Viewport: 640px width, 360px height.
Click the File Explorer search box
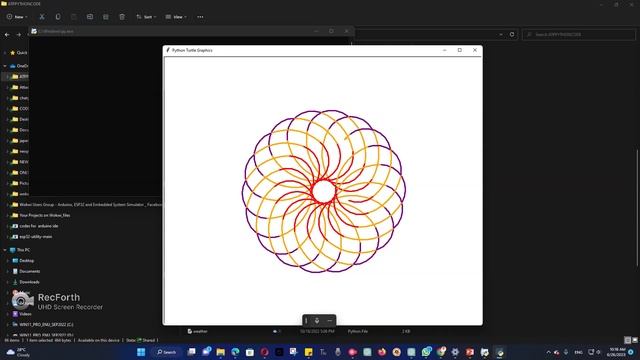click(x=579, y=34)
